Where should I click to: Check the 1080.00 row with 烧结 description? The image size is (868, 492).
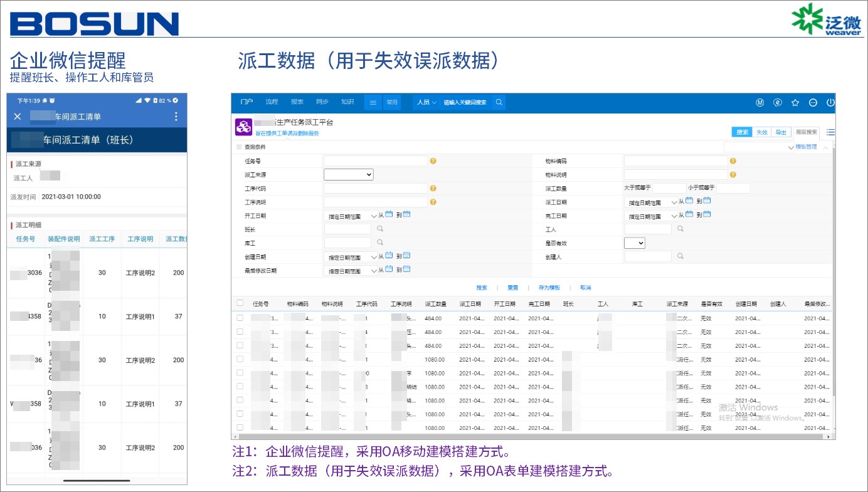[240, 387]
